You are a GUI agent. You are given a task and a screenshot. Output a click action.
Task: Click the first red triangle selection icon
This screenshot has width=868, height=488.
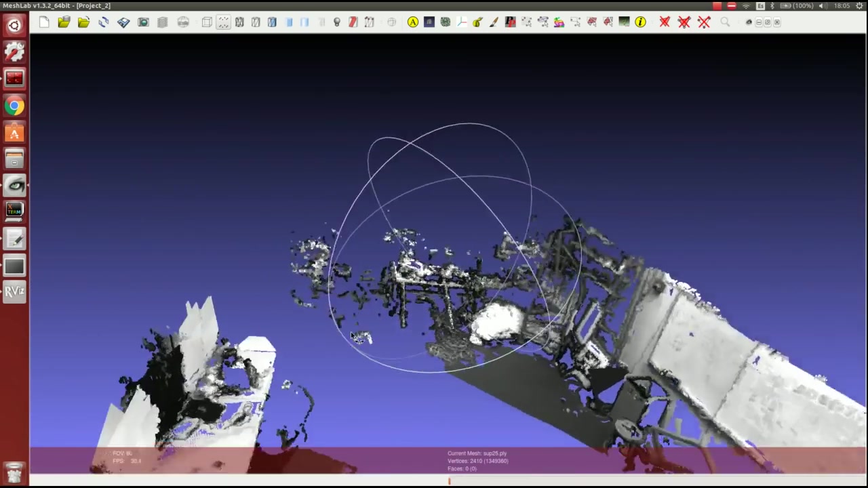click(x=591, y=22)
